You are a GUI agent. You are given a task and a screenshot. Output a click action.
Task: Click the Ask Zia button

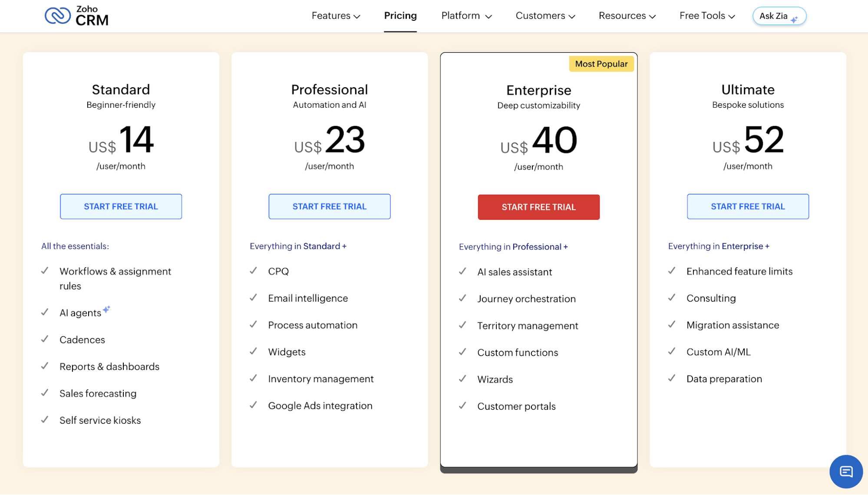[779, 16]
